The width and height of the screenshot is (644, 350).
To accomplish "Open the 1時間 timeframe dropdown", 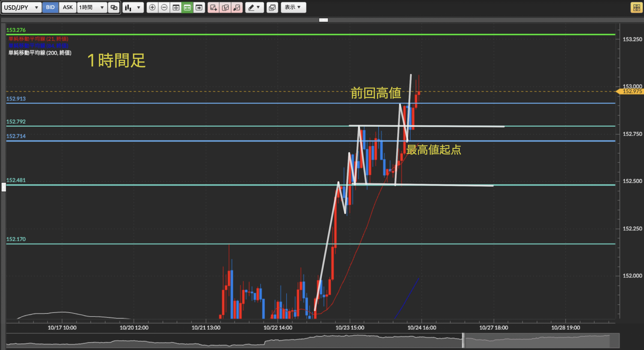I will pos(92,8).
